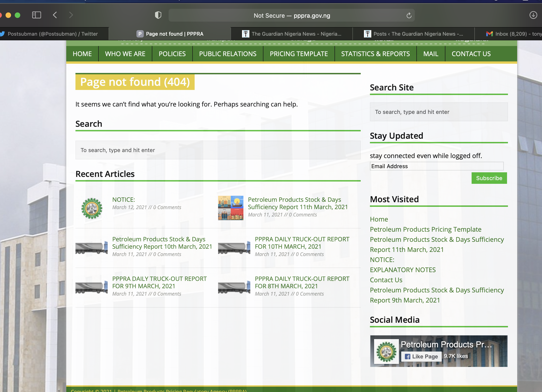The height and width of the screenshot is (392, 542).
Task: Focus the Search Site sidebar field
Action: tap(438, 112)
